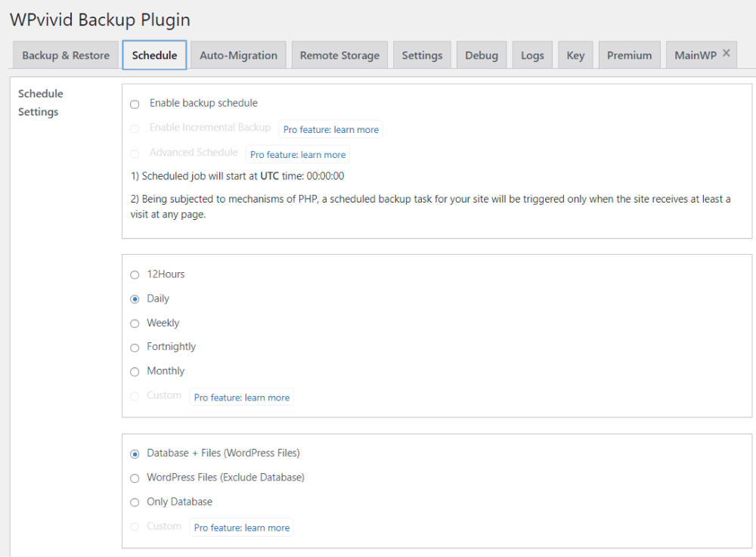Click the 'WPvivid Backup Plugin' heading
The height and width of the screenshot is (557, 756).
coord(100,20)
